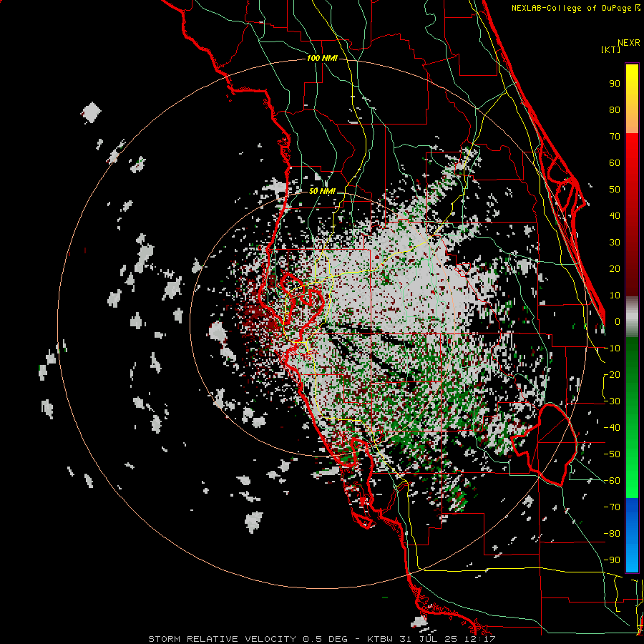Click the -50 value on velocity scale
Screen dimensions: 644x644
click(x=612, y=454)
